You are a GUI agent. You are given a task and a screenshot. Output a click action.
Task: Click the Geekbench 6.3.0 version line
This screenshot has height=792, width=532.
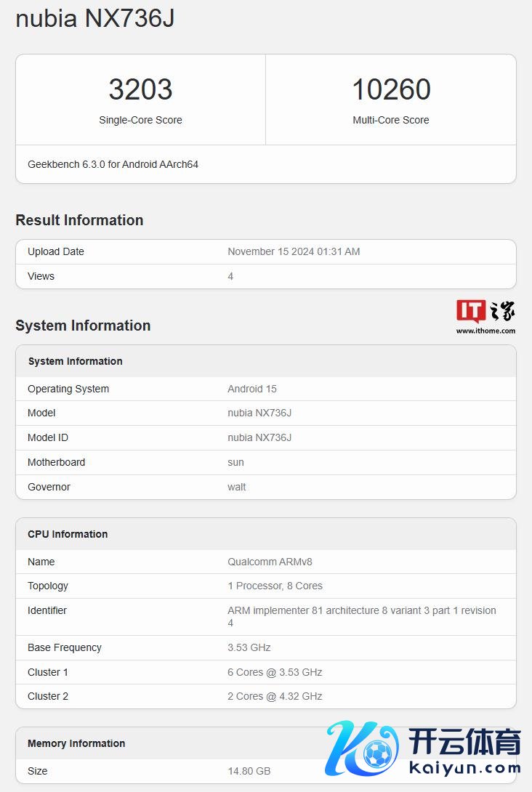pyautogui.click(x=113, y=164)
